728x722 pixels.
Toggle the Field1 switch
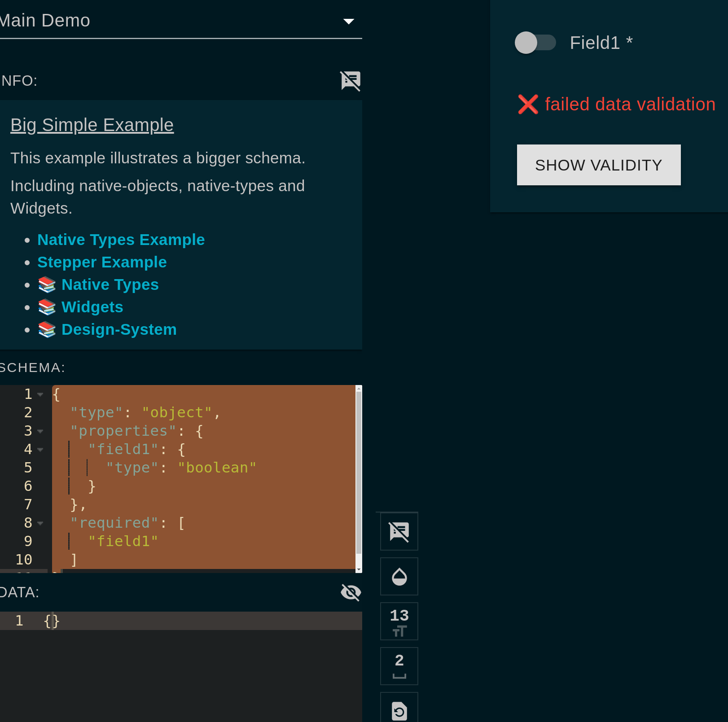pos(535,43)
